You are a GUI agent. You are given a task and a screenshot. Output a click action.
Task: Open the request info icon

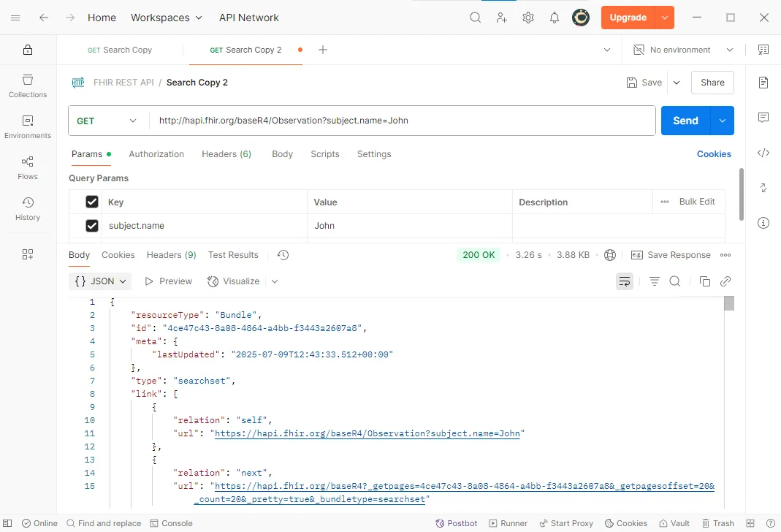tap(763, 223)
